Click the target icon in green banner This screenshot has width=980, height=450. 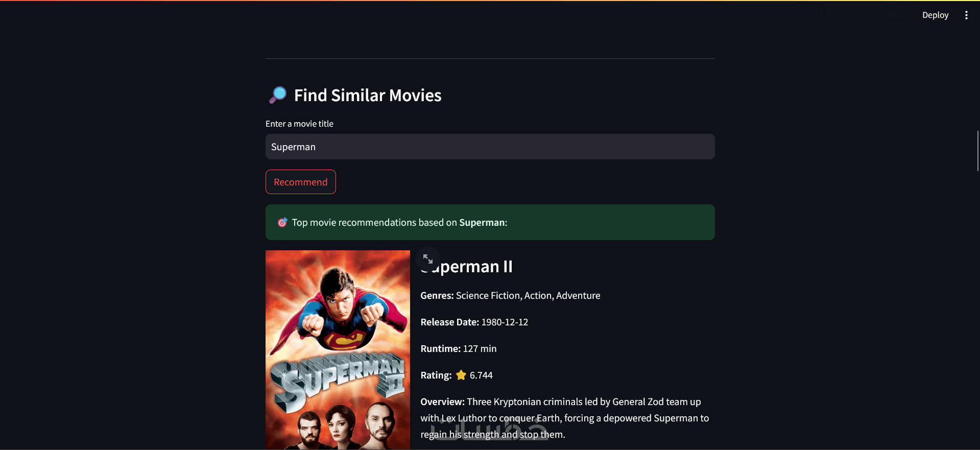click(x=282, y=223)
